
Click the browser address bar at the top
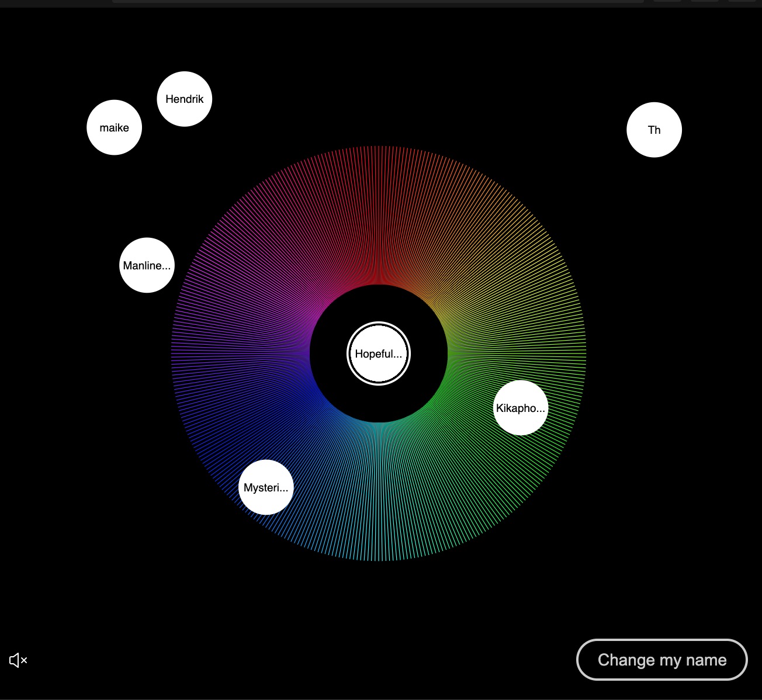pyautogui.click(x=377, y=1)
